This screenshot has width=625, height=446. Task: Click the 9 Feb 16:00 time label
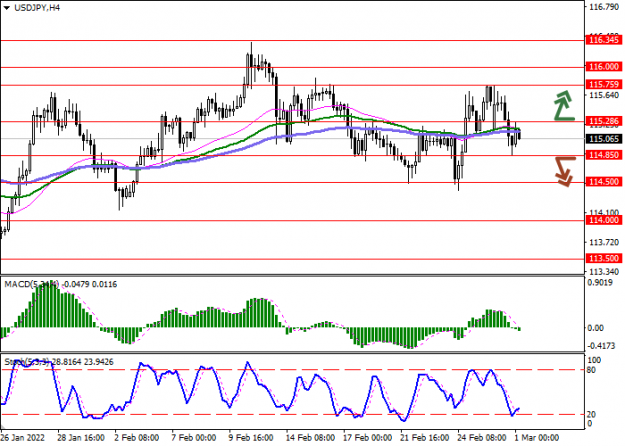click(x=251, y=438)
